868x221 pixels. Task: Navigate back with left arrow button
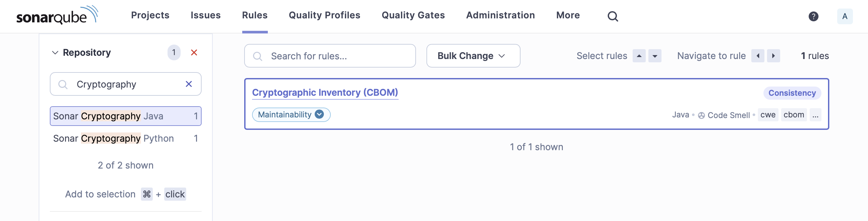pos(758,56)
